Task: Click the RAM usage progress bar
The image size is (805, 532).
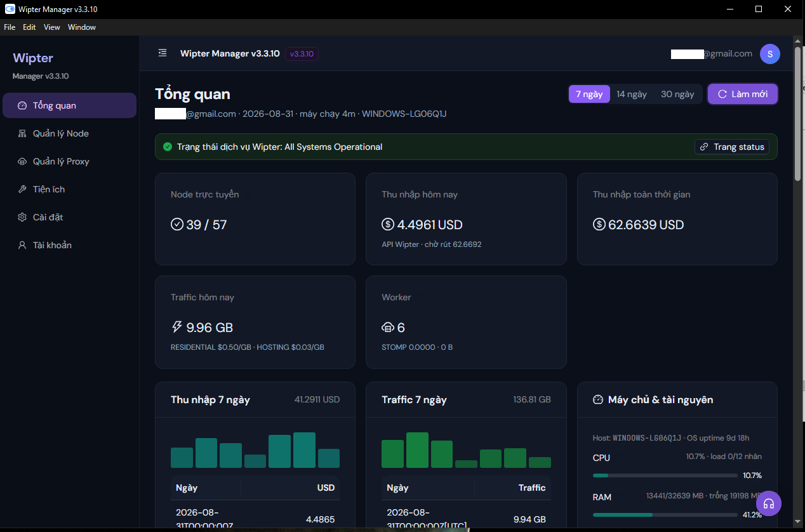Action: [x=665, y=514]
